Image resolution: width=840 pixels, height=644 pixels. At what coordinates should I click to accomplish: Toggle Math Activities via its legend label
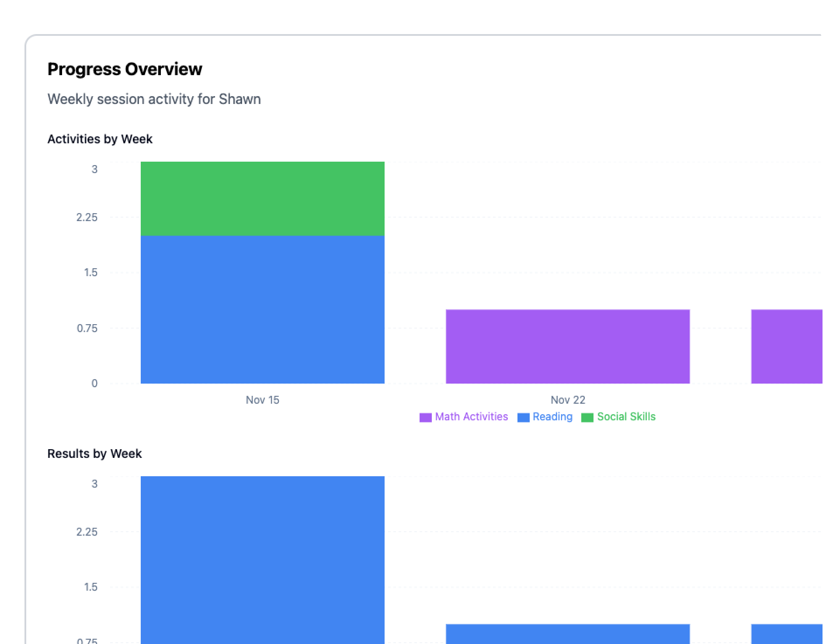[471, 417]
